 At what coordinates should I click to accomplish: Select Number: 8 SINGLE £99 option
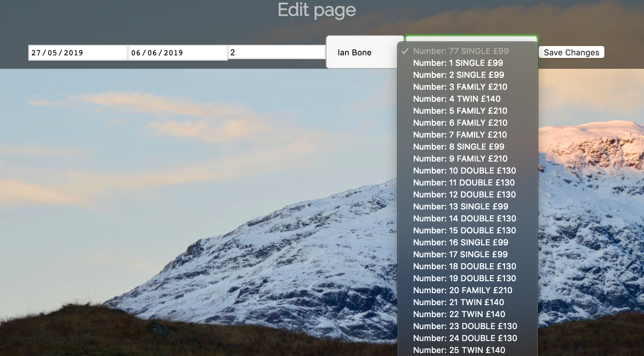pos(458,147)
